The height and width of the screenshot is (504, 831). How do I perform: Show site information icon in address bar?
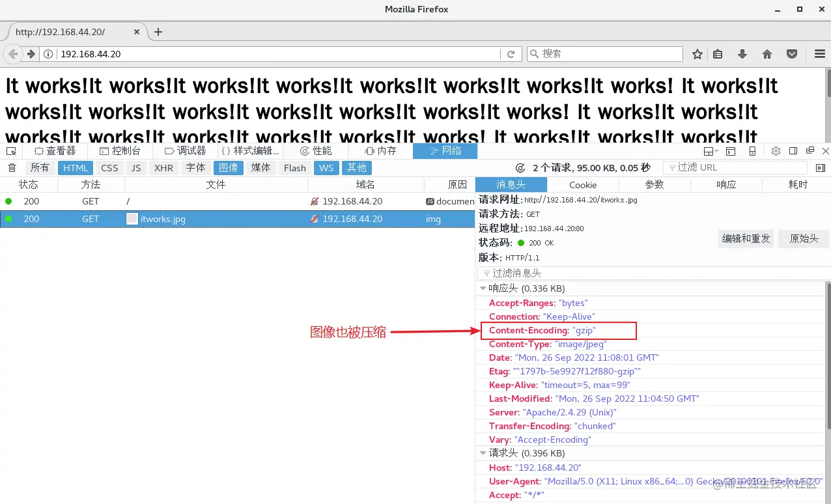pyautogui.click(x=49, y=54)
